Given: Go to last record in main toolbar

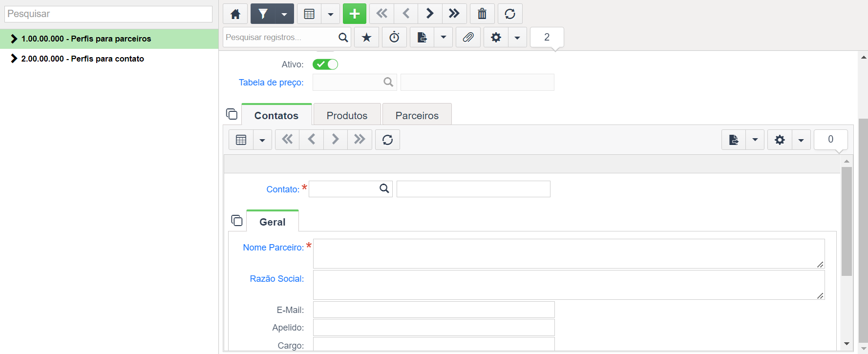Looking at the screenshot, I should [x=454, y=14].
